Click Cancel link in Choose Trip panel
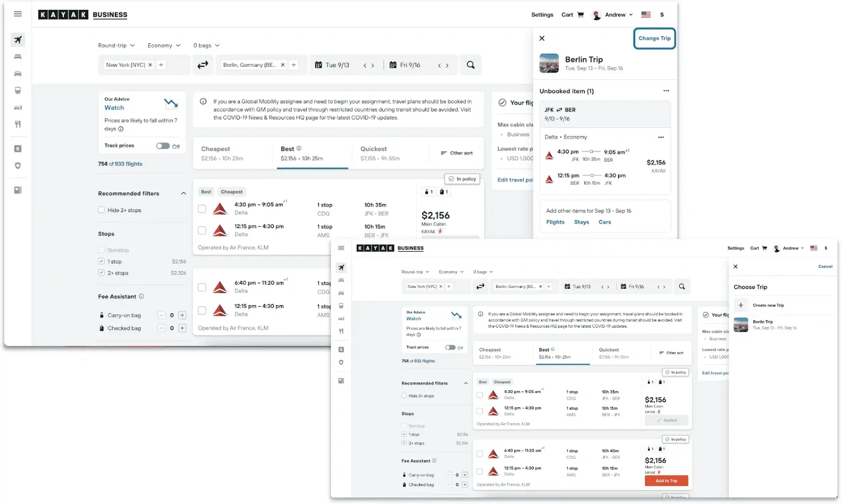 click(x=825, y=266)
